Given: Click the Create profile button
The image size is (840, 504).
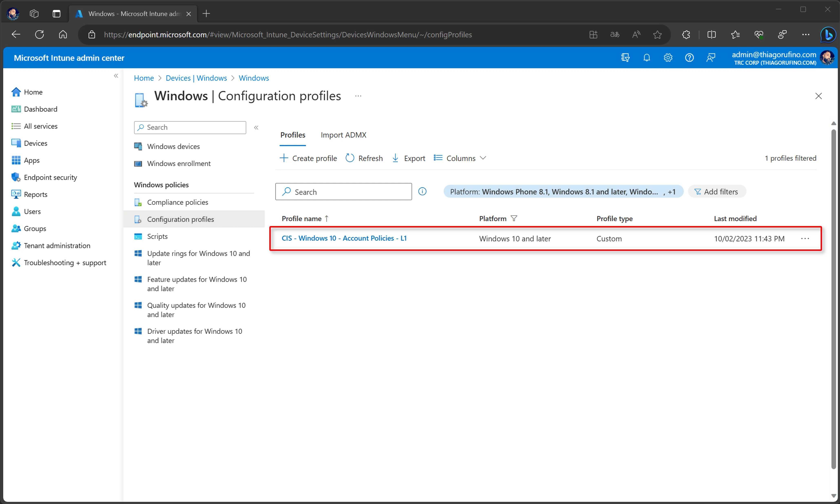Looking at the screenshot, I should [x=308, y=158].
